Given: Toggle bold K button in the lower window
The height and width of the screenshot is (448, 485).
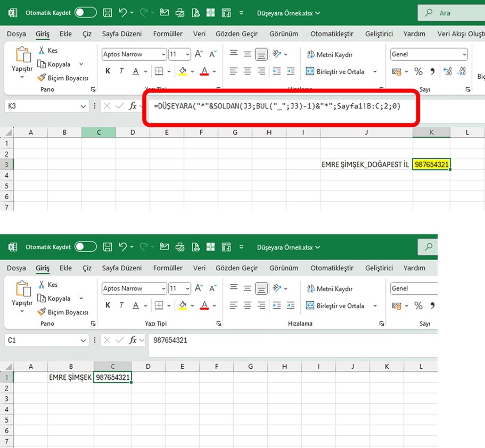Looking at the screenshot, I should (108, 305).
